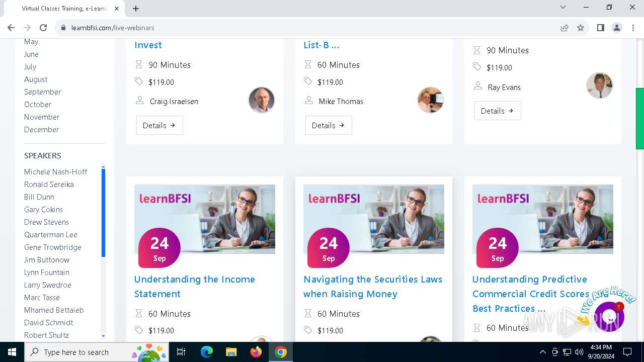Screen dimensions: 644x362
Task: Select speaker Drew Stevens
Action: 46,222
